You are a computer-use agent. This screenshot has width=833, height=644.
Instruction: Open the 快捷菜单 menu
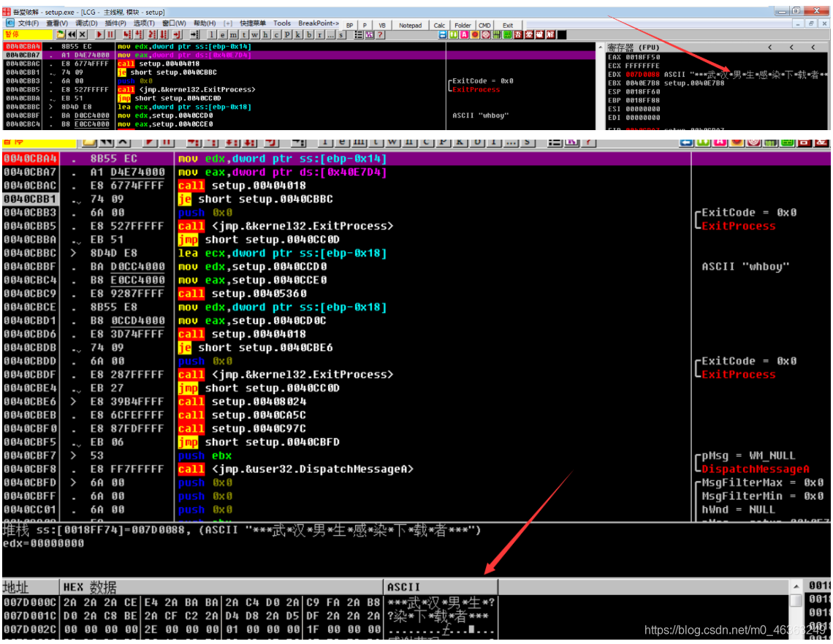tap(253, 23)
